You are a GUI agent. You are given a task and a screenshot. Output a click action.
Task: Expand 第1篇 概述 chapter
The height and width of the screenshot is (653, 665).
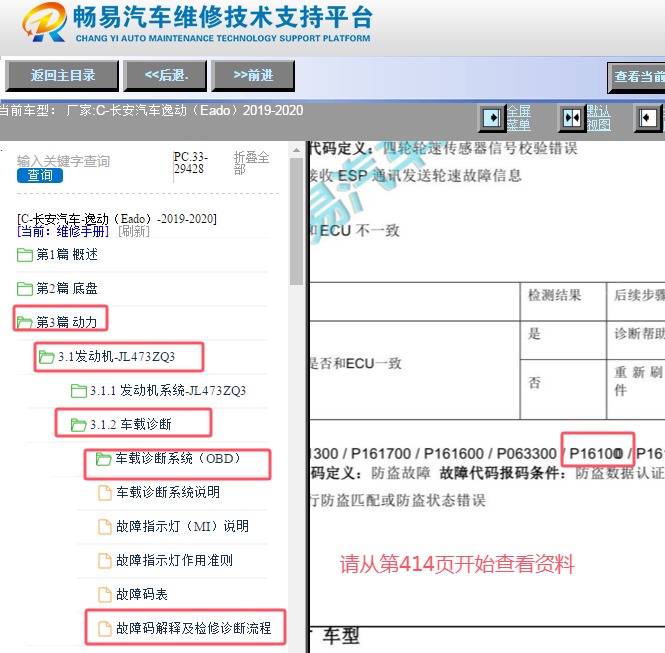[67, 254]
